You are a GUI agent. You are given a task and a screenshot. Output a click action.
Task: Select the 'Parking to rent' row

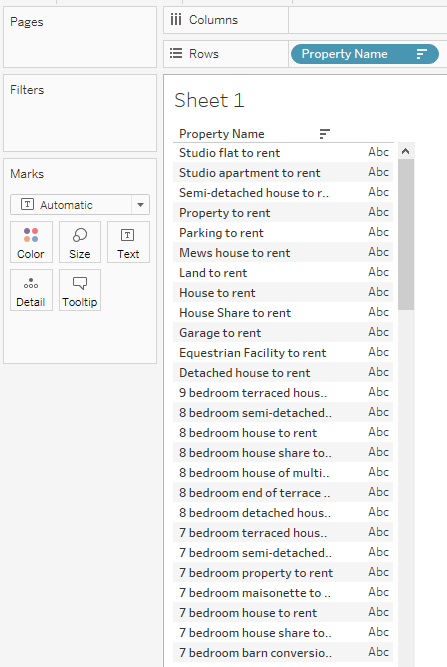click(283, 232)
